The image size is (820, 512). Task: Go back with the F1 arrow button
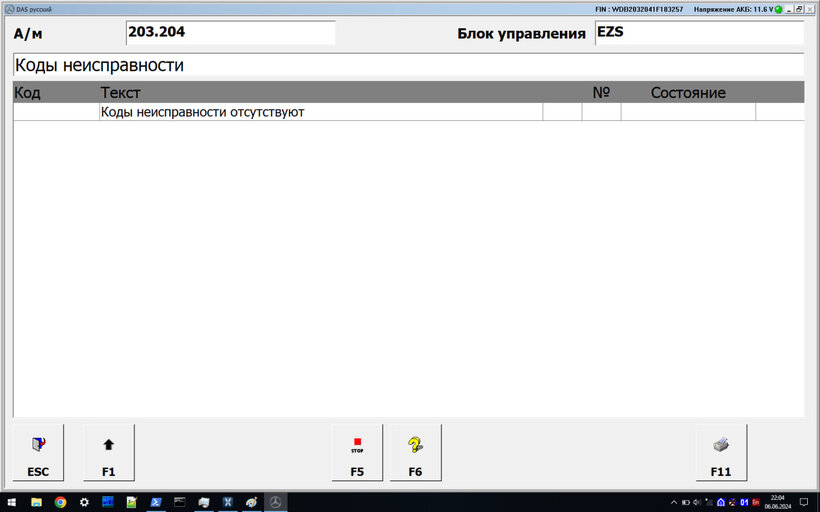pos(109,452)
